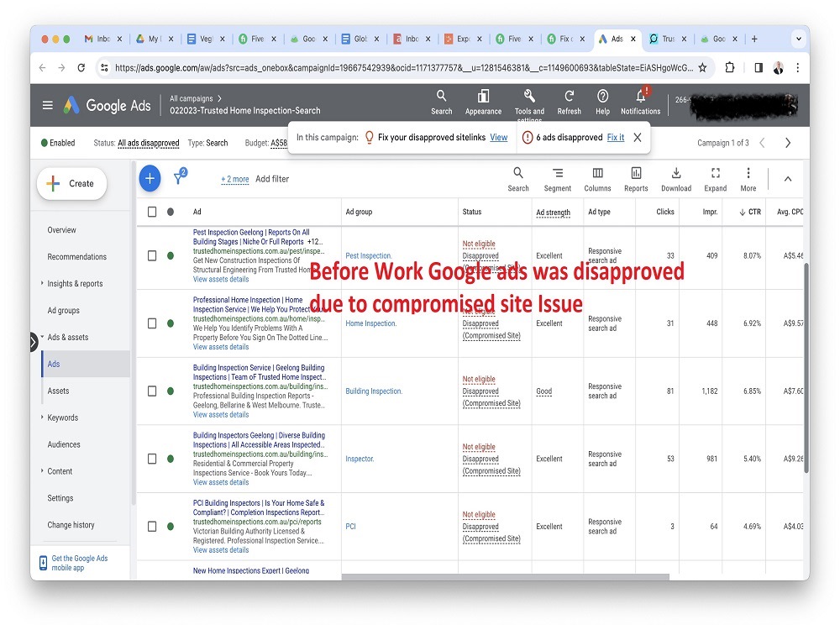Open the hamburger main menu
This screenshot has height=630, width=840.
click(x=48, y=105)
